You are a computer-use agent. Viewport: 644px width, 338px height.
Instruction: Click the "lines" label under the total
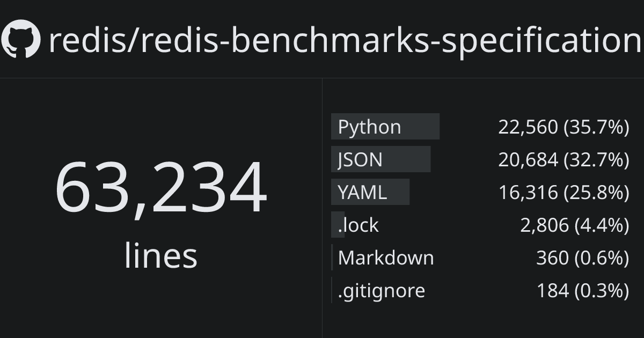[161, 255]
